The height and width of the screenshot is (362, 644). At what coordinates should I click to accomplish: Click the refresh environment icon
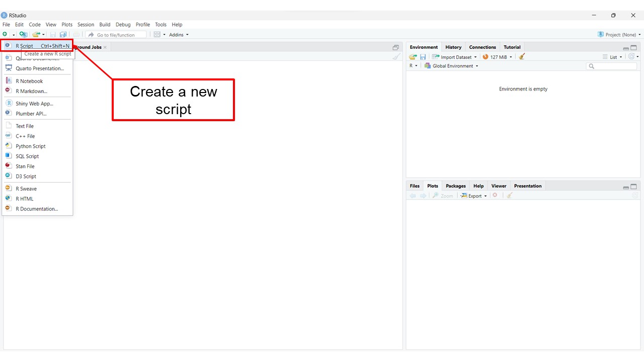(631, 57)
